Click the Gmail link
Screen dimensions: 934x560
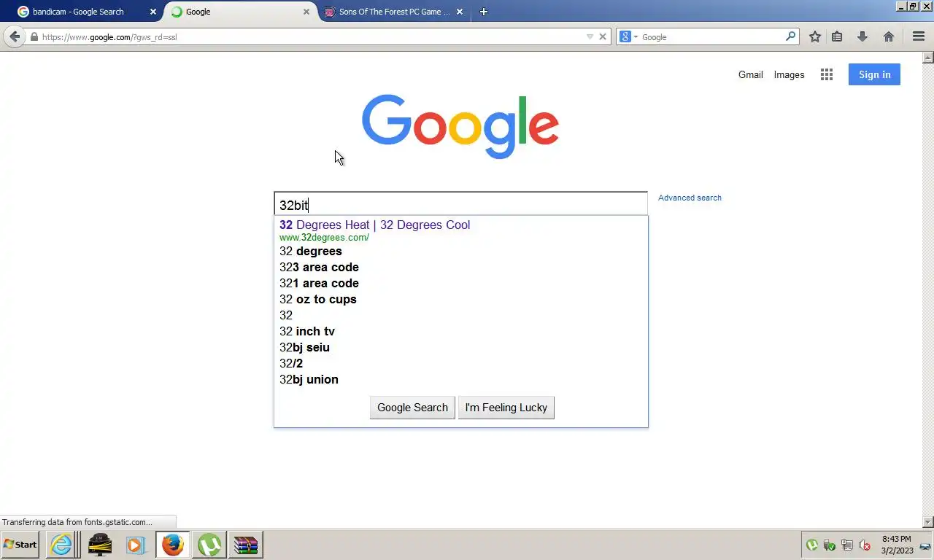point(750,74)
